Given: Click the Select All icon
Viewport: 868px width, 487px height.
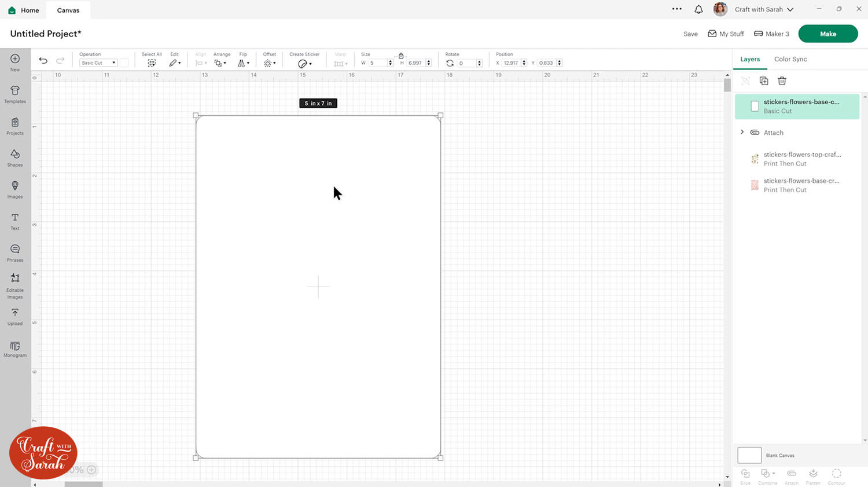Looking at the screenshot, I should [152, 63].
